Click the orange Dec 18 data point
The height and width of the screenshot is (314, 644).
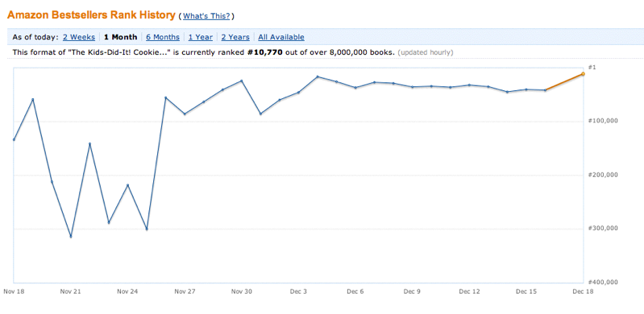pos(583,74)
